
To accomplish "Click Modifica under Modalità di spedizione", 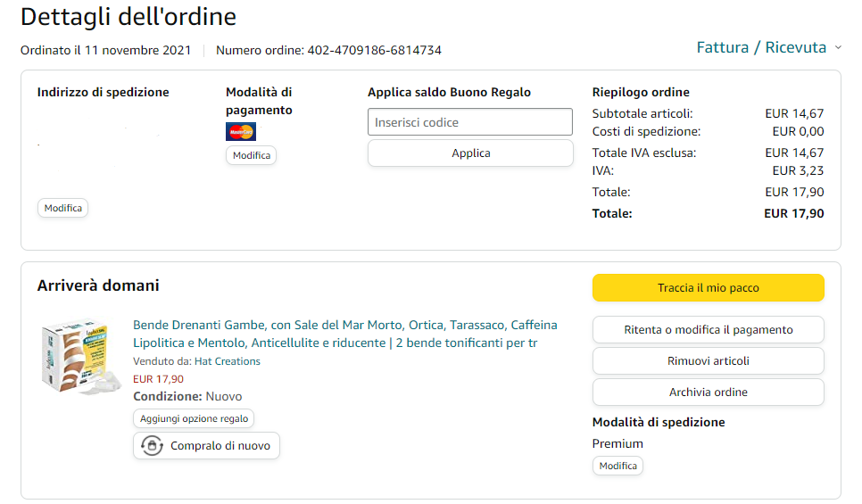I will (617, 466).
